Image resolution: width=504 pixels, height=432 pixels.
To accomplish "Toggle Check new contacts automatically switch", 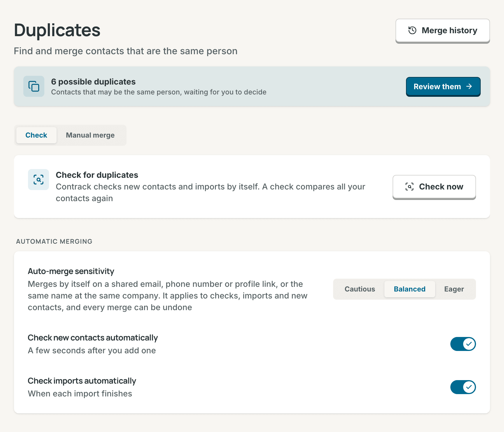I will tap(463, 344).
